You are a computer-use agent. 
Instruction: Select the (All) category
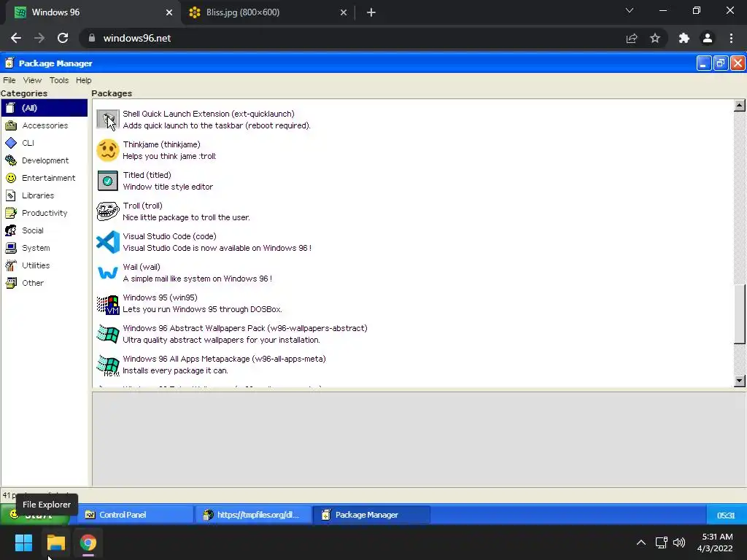[x=44, y=108]
